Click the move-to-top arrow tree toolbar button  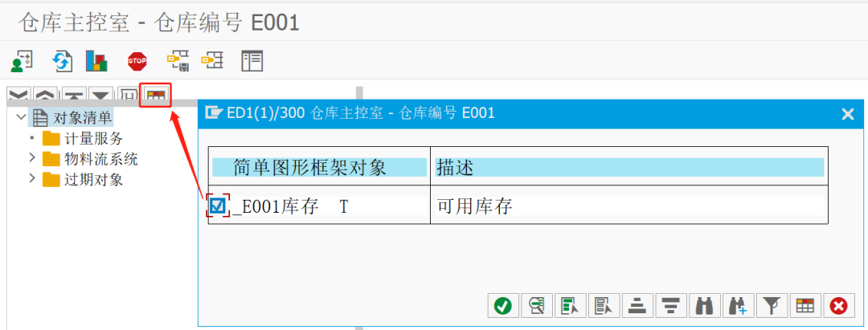point(73,95)
